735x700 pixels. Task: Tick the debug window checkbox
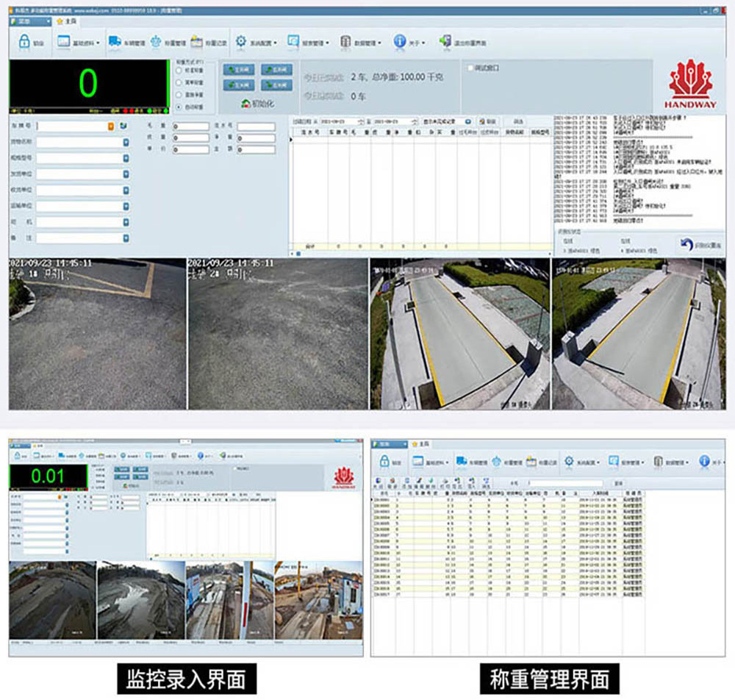470,68
